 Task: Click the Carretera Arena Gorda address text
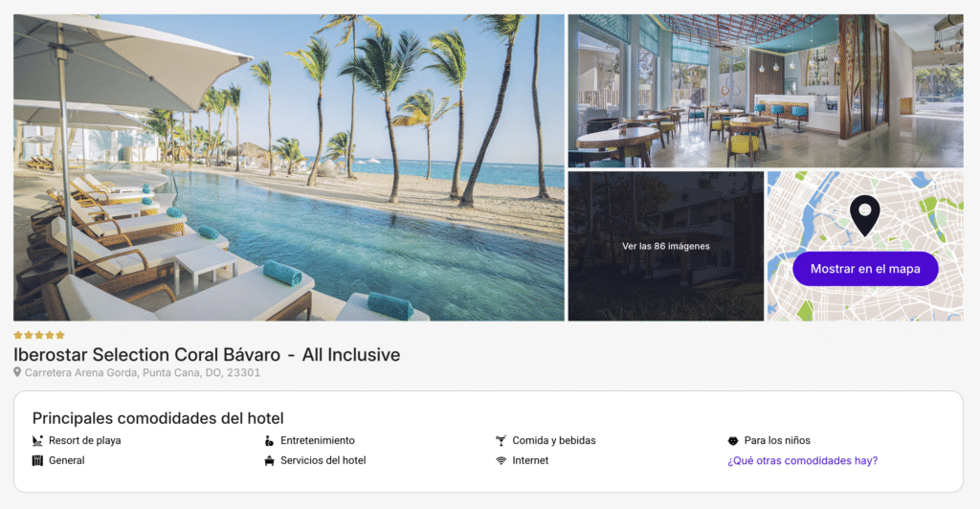point(143,373)
